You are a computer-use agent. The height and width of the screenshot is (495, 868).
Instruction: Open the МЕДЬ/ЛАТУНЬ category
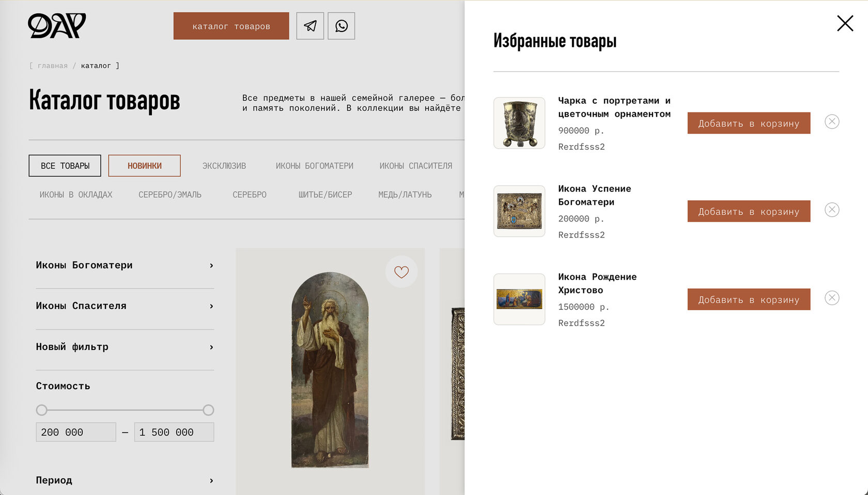coord(405,195)
